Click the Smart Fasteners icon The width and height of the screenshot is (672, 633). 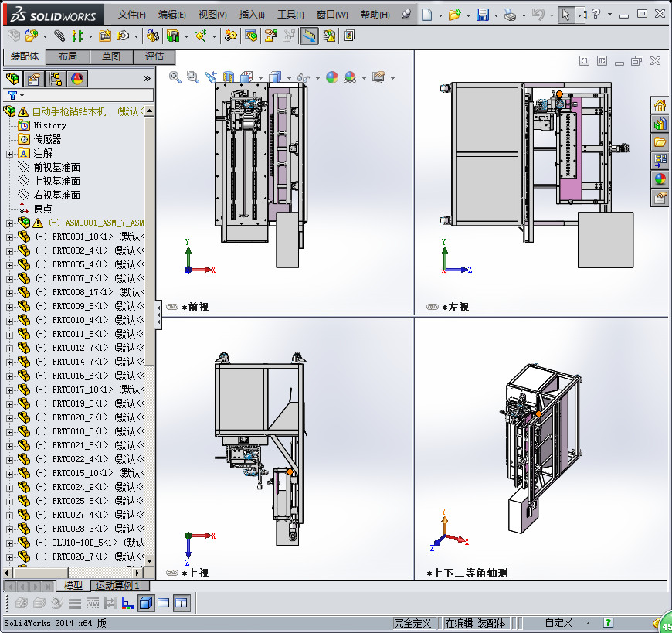(x=105, y=36)
